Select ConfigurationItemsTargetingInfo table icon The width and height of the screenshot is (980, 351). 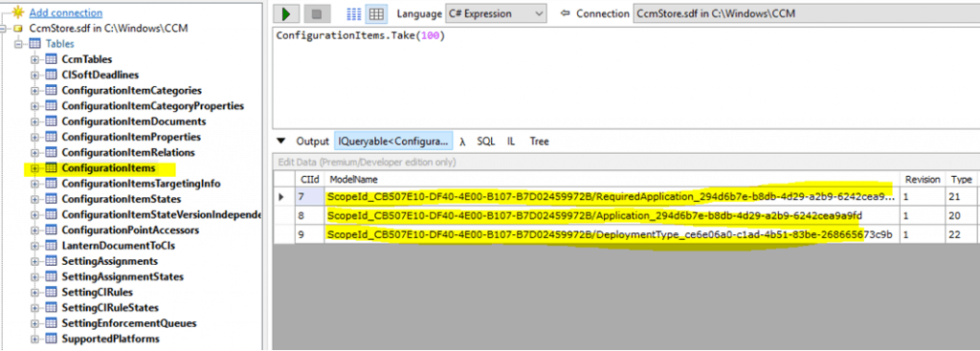(52, 184)
